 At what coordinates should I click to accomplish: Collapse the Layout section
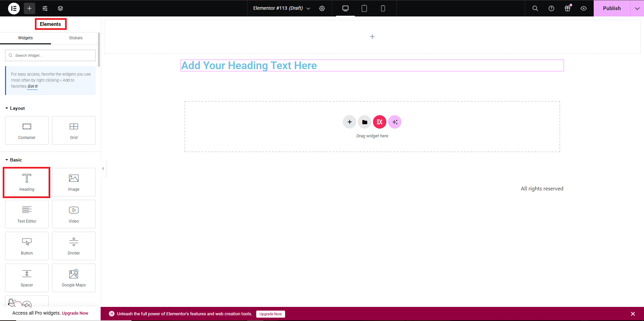(x=15, y=108)
